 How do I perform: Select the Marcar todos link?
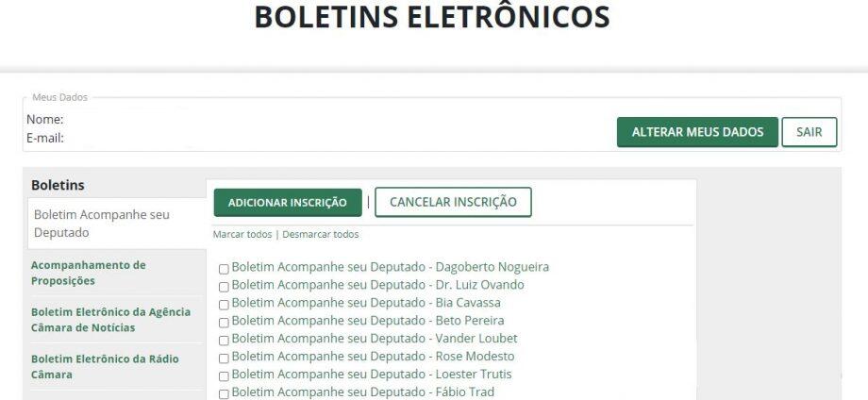click(242, 235)
